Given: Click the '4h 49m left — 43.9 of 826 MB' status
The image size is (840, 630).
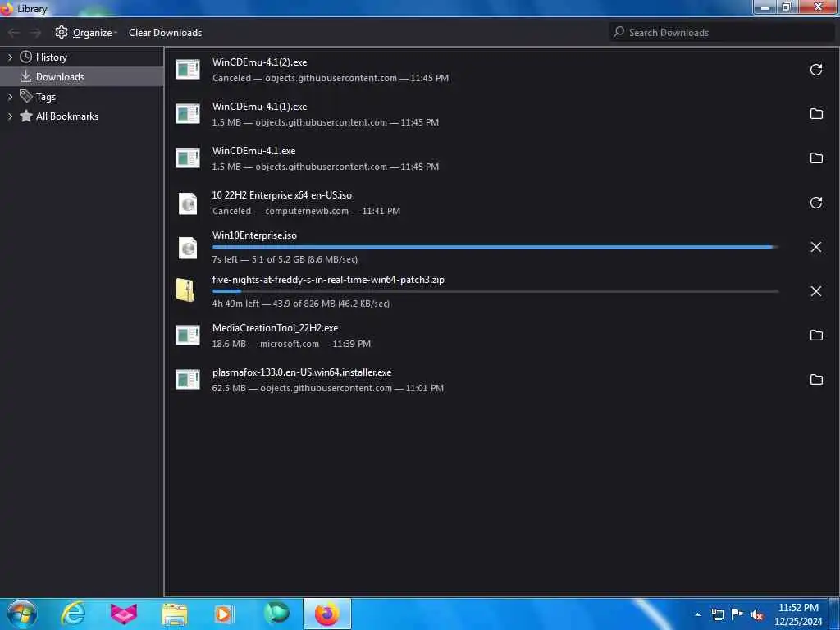Looking at the screenshot, I should [300, 304].
